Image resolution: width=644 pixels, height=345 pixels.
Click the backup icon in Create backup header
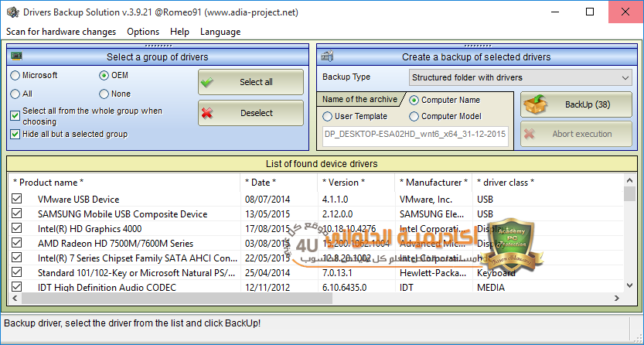(327, 56)
